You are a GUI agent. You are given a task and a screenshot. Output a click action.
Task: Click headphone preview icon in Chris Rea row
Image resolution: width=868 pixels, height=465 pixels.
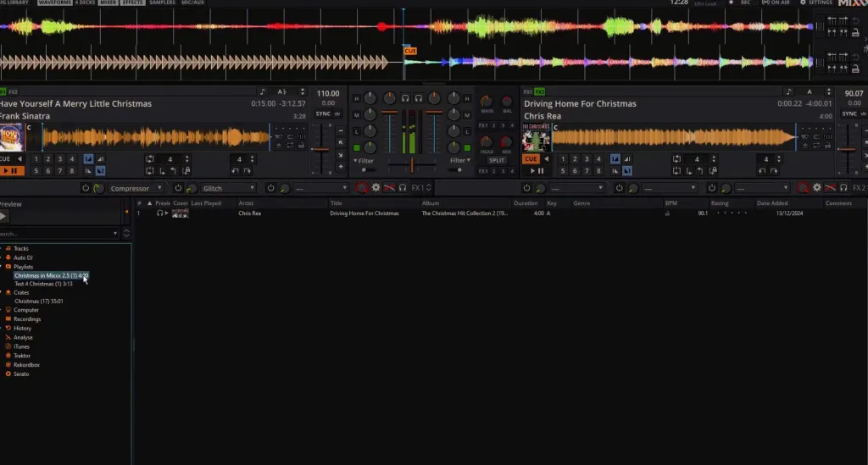pos(159,213)
